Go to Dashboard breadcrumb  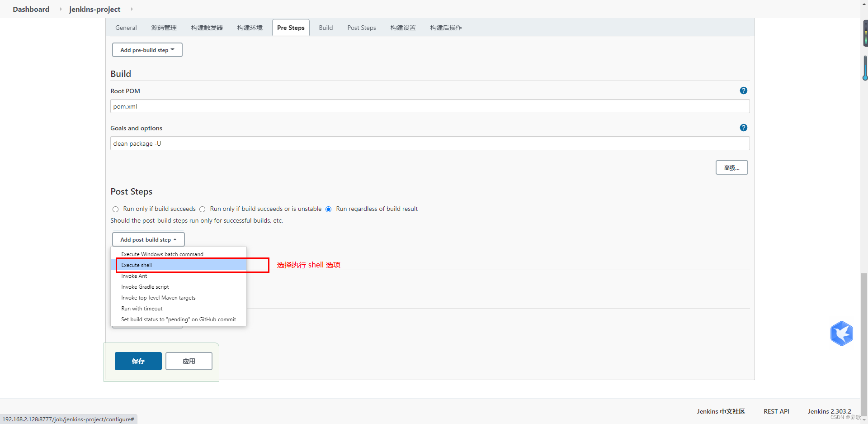(x=31, y=9)
